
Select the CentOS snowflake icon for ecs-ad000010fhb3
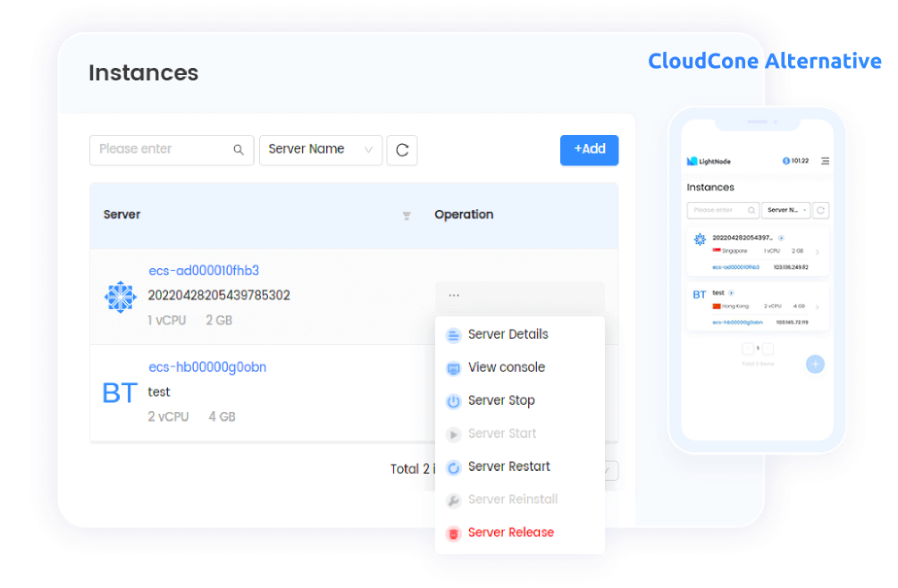119,294
